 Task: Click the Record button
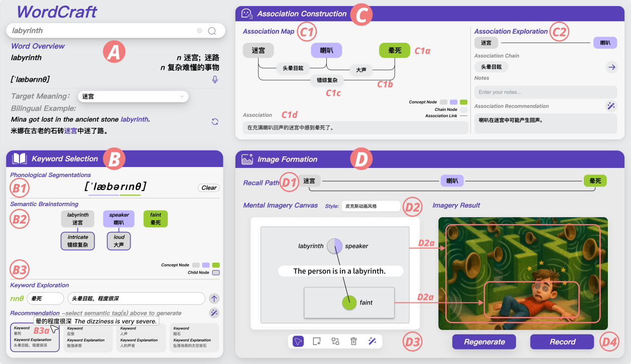tap(562, 342)
